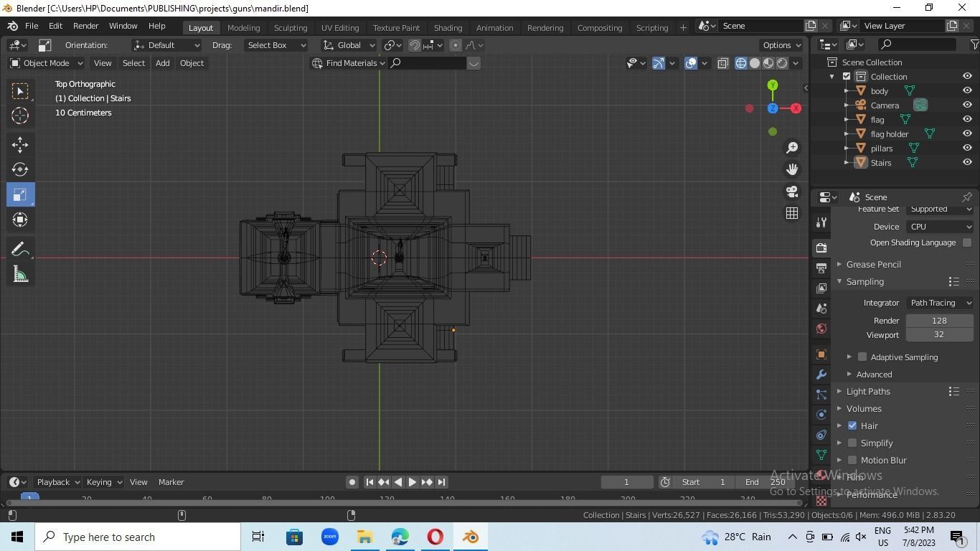This screenshot has width=980, height=551.
Task: Switch to the Shading workspace tab
Action: (x=448, y=27)
